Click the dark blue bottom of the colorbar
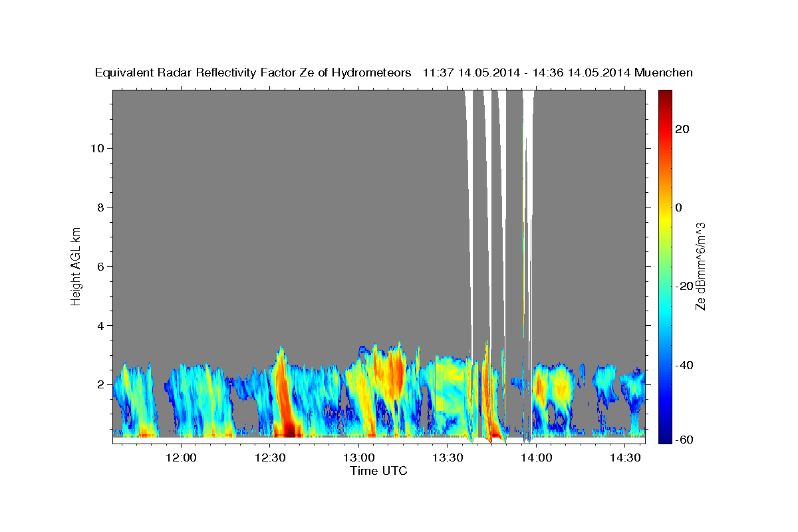798x532 pixels. tap(664, 438)
